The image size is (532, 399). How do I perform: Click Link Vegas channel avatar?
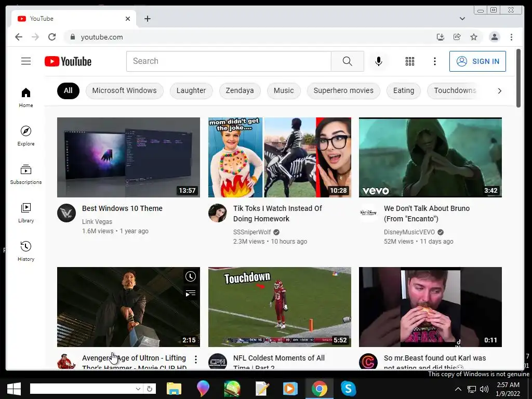(x=66, y=213)
